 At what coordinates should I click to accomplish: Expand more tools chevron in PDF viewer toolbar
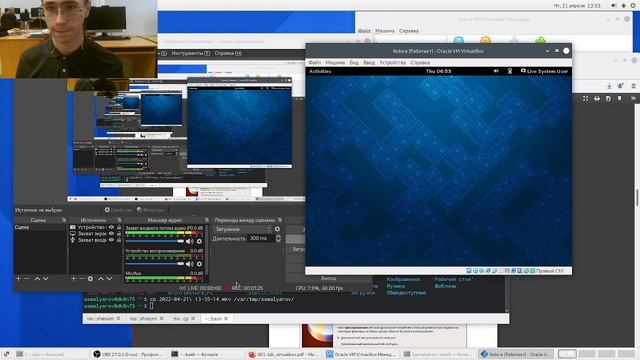click(x=633, y=98)
